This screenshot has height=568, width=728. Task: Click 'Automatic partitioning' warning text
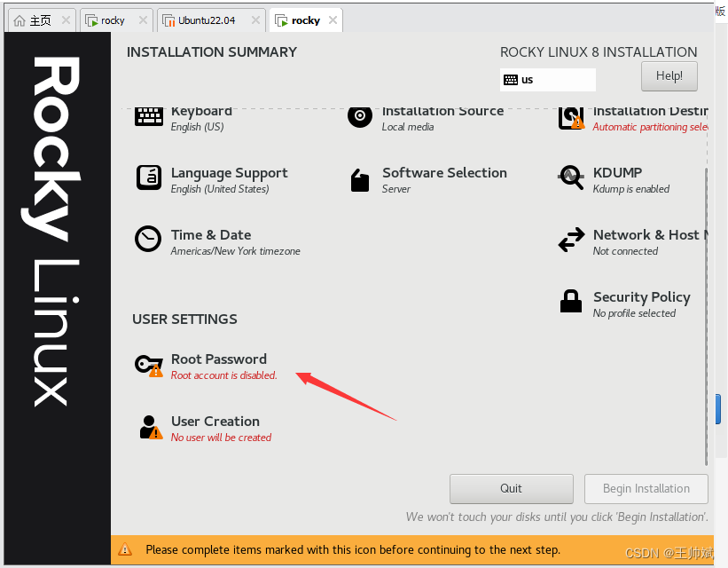click(x=650, y=127)
